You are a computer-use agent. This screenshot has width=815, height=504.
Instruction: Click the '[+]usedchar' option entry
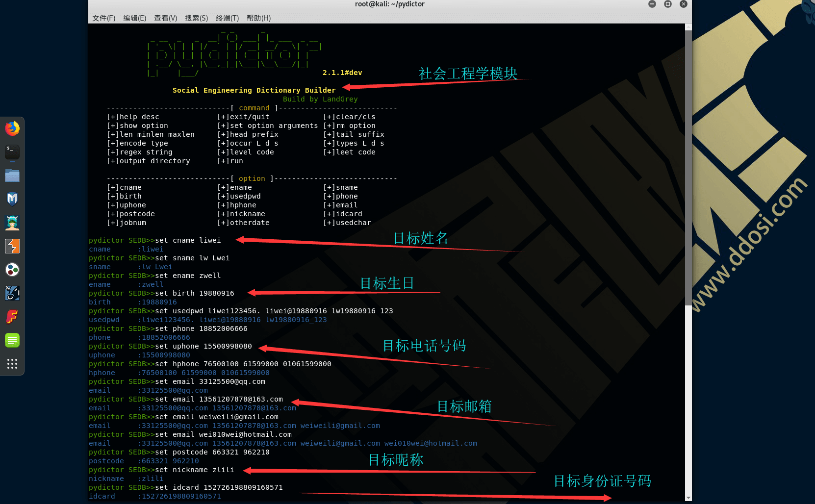tap(347, 223)
